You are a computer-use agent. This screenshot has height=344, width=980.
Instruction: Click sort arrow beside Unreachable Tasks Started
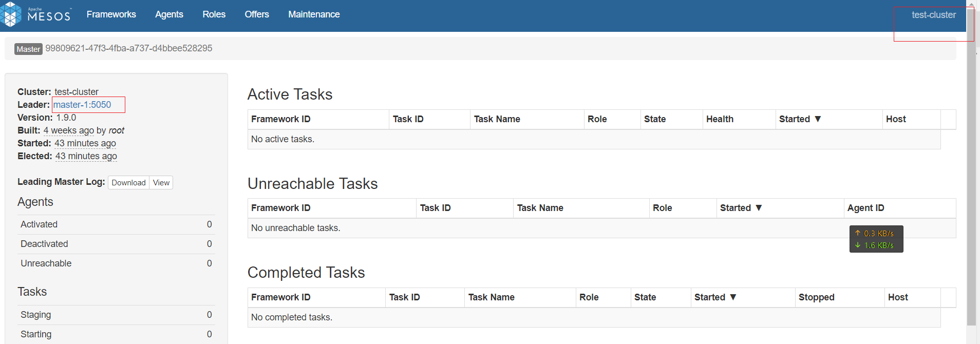[x=759, y=208]
